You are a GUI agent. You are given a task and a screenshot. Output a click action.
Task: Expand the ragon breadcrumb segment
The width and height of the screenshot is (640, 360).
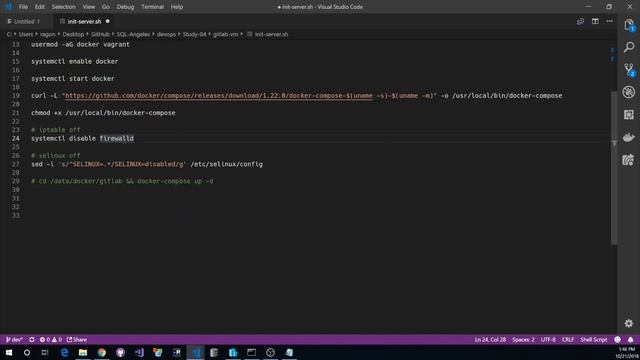pyautogui.click(x=47, y=34)
